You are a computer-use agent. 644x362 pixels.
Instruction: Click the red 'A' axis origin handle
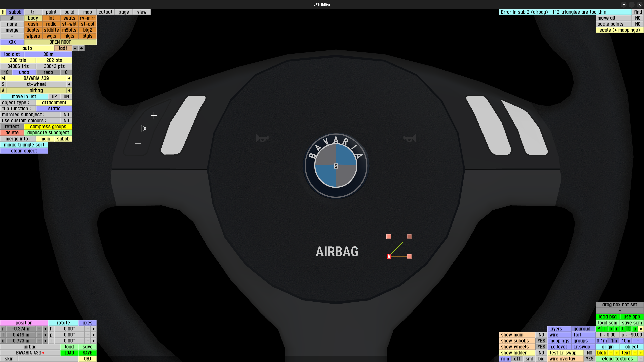pos(389,256)
